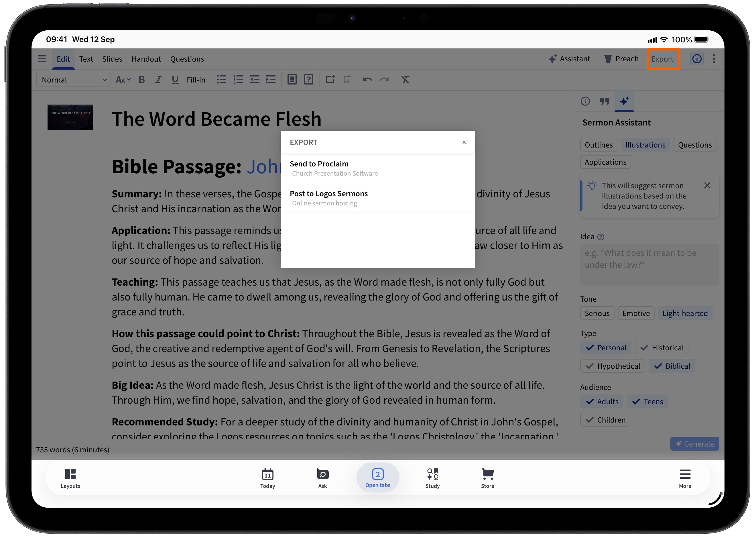Toggle the Adults audience option
The height and width of the screenshot is (538, 756).
(x=601, y=402)
